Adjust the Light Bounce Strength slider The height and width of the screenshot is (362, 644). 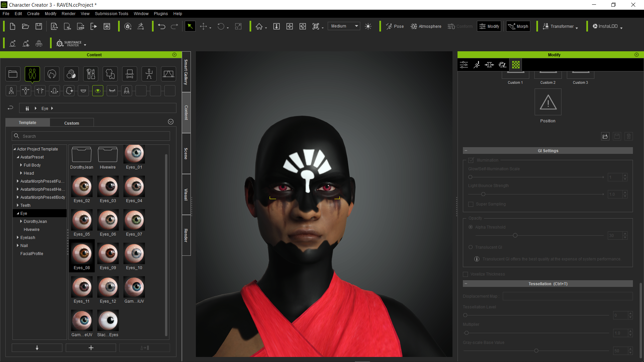pos(483,194)
